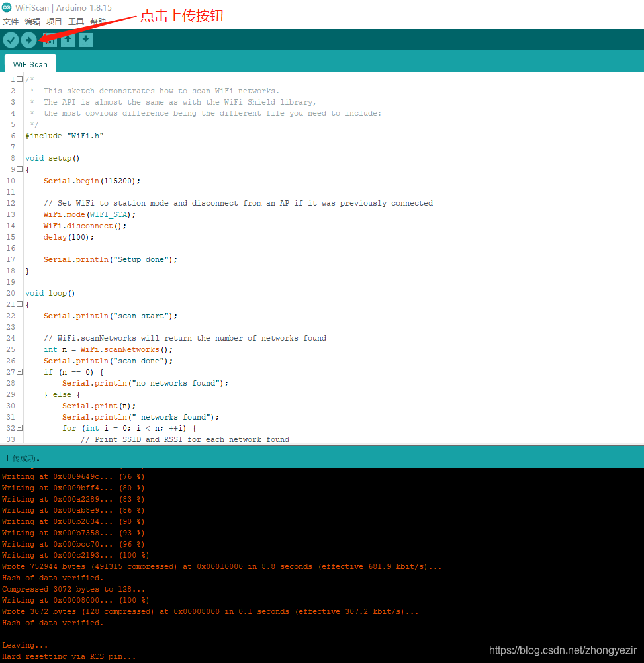Click comment 'Print SSID and RSSI' line
644x663 pixels.
(x=185, y=439)
